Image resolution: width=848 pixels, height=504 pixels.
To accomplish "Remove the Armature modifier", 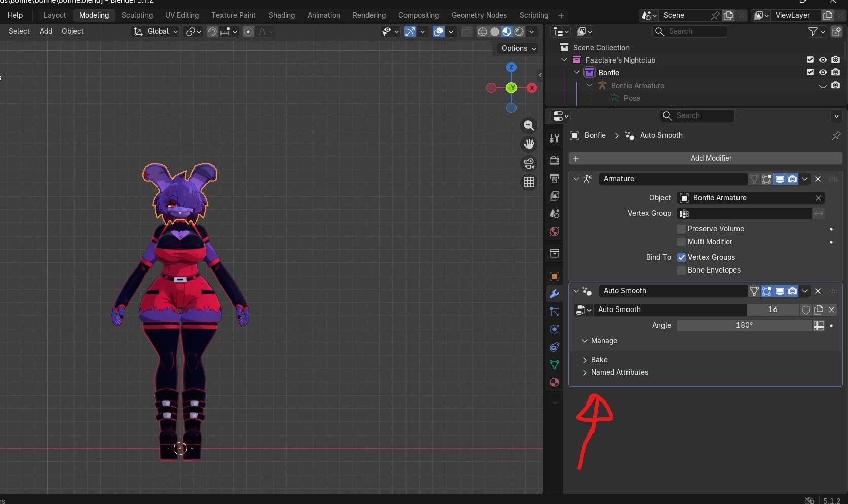I will point(818,179).
